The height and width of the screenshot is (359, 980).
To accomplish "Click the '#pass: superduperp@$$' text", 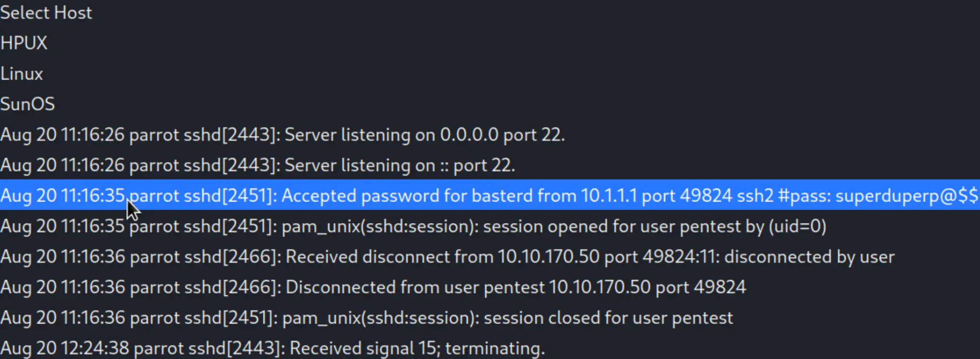I will click(x=877, y=196).
